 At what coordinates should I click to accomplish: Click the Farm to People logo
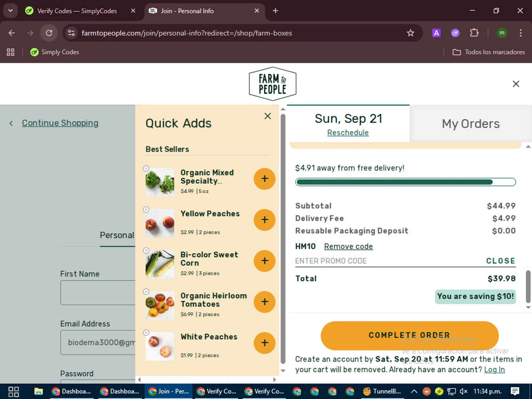[x=272, y=84]
